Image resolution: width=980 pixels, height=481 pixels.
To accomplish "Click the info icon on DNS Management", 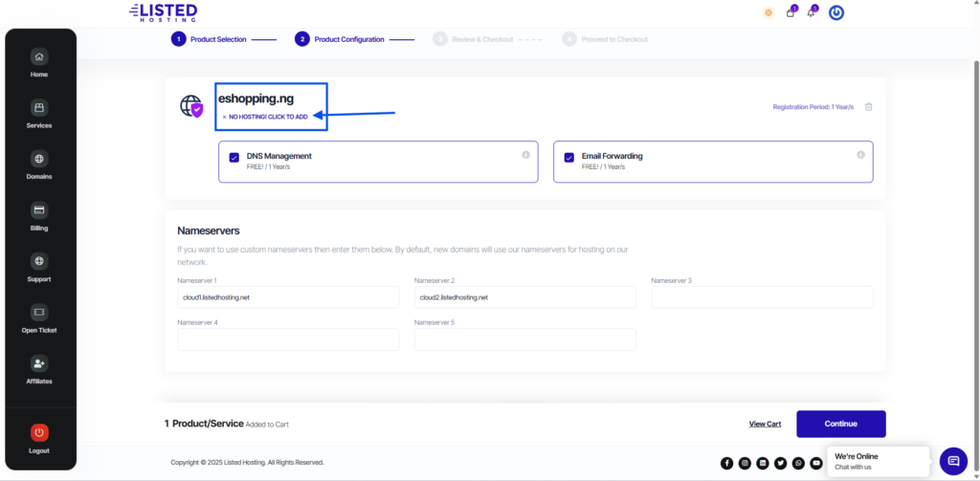I will (x=525, y=155).
